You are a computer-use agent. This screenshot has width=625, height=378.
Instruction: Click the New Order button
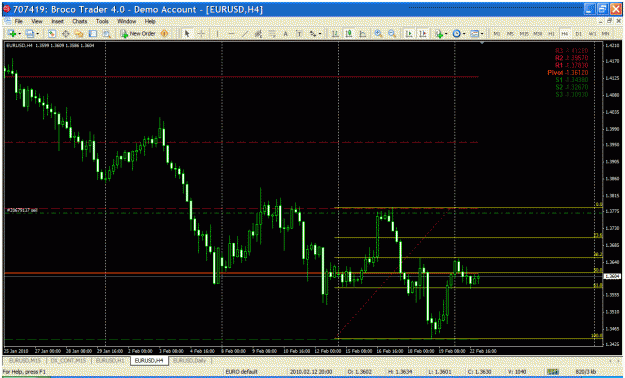pyautogui.click(x=138, y=34)
